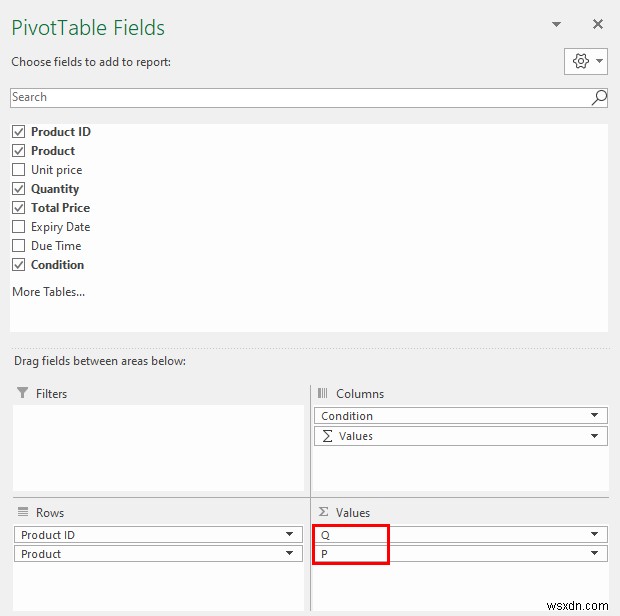Click the Expiry Date field name
Viewport: 620px width, 616px height.
(60, 227)
